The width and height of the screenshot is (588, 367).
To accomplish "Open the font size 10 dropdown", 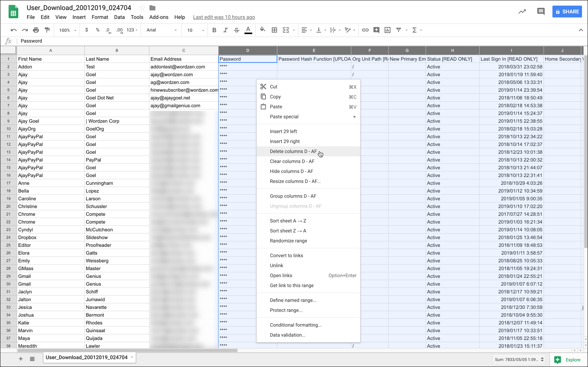I will pos(195,30).
